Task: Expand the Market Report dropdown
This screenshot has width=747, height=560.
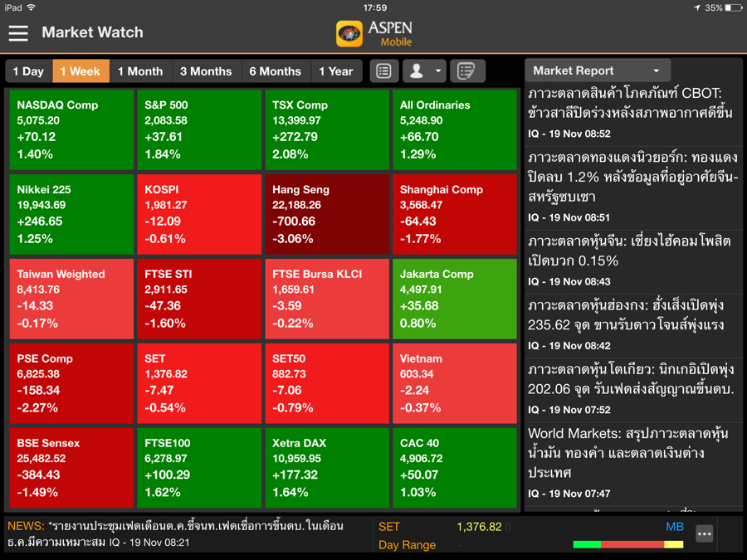Action: coord(598,71)
